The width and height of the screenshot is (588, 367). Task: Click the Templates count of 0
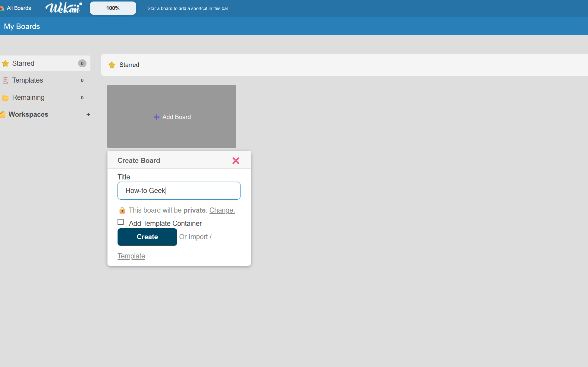[82, 81]
